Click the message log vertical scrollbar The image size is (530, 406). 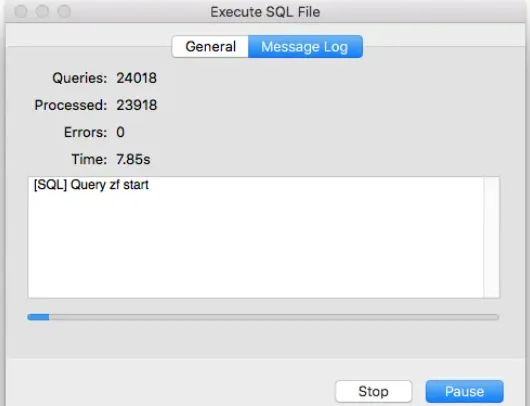coord(491,237)
